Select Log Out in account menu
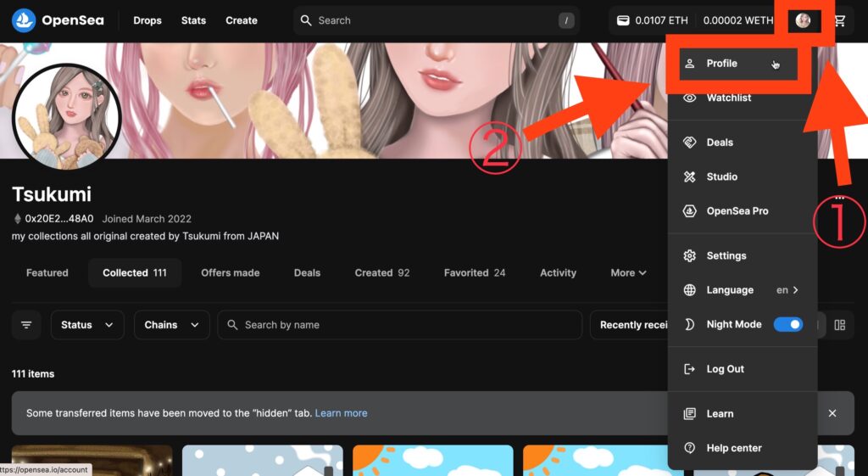Screen dimensions: 868x476 pos(743,369)
